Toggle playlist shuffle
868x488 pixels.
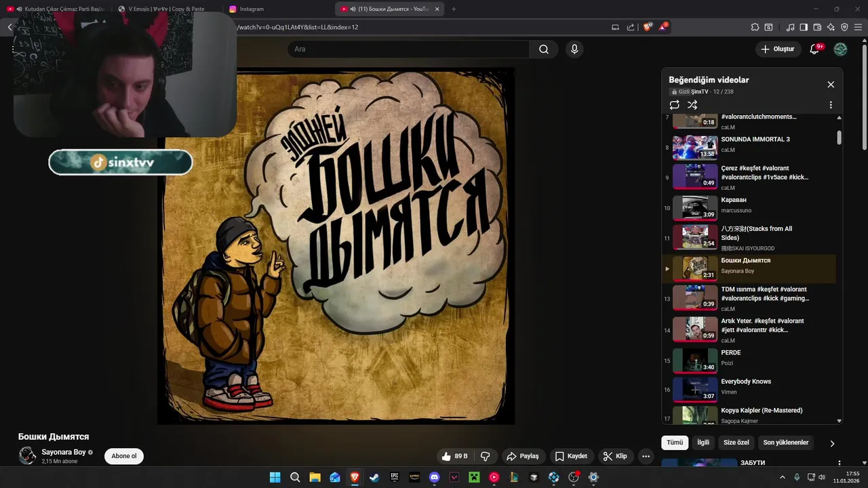point(692,105)
